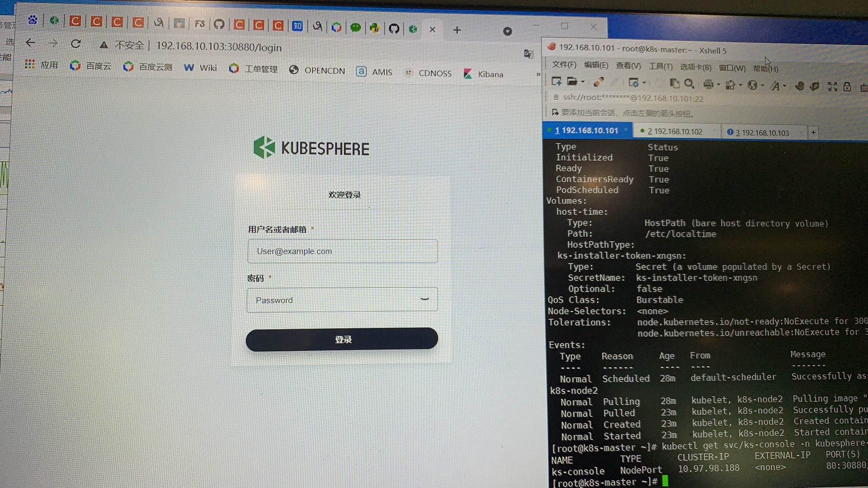Click the connect plug icon in Xshell toolbar
The width and height of the screenshot is (868, 488).
[x=598, y=82]
